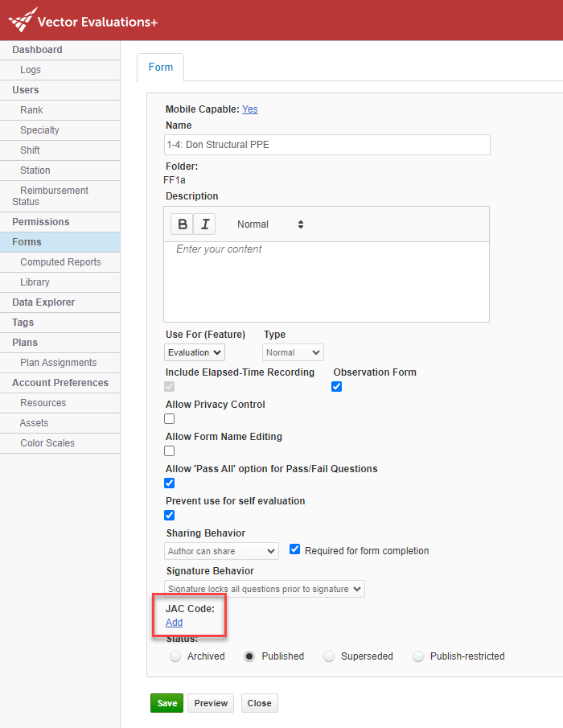Viewport: 563px width, 728px height.
Task: Select the Archived status radio button
Action: (x=175, y=656)
